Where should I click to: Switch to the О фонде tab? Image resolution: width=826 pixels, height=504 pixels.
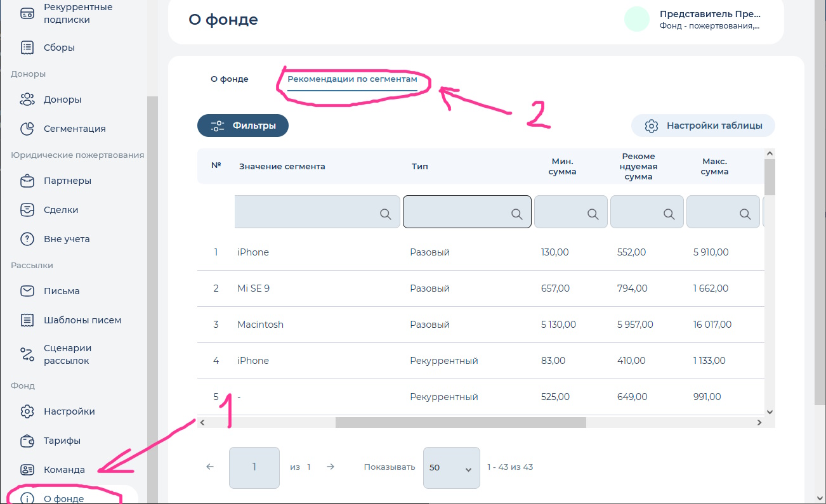(x=230, y=79)
